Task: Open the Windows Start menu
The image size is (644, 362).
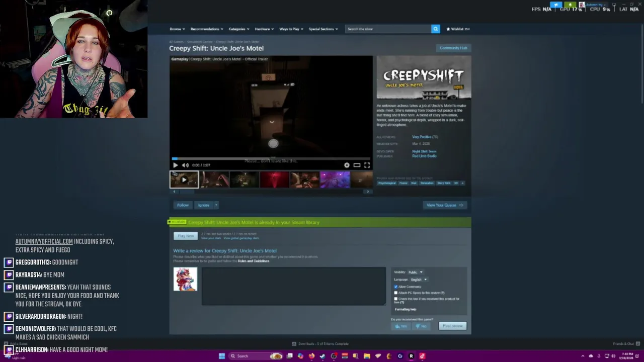Action: 221,356
